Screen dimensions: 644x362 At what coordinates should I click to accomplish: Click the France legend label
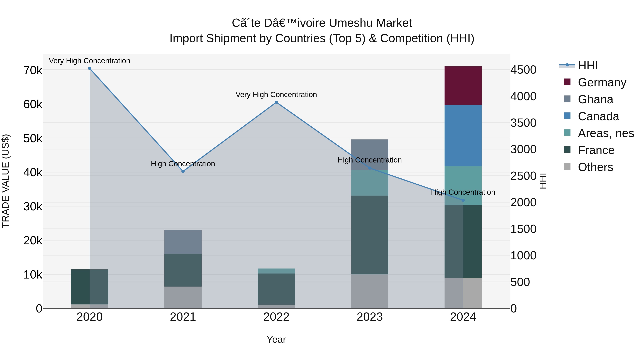point(596,150)
